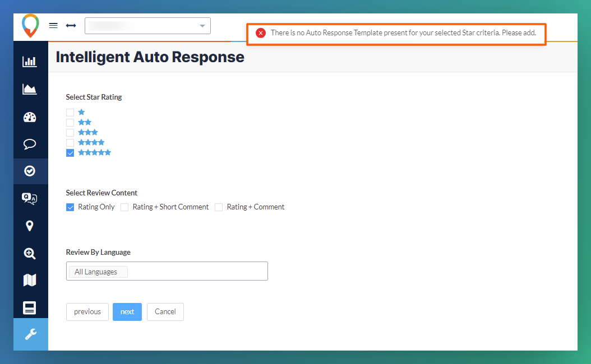Check the four-star rating checkbox
Image resolution: width=591 pixels, height=364 pixels.
pyautogui.click(x=70, y=143)
